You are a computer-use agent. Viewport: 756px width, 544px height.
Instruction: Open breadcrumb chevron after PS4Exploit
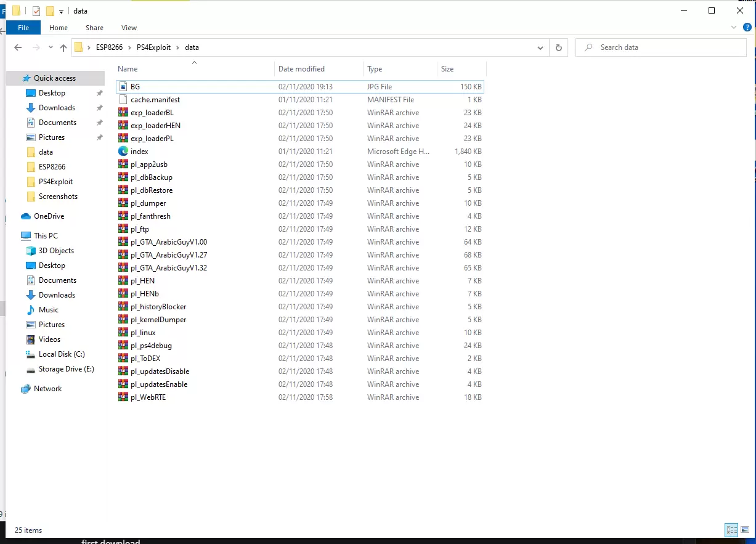coord(178,47)
